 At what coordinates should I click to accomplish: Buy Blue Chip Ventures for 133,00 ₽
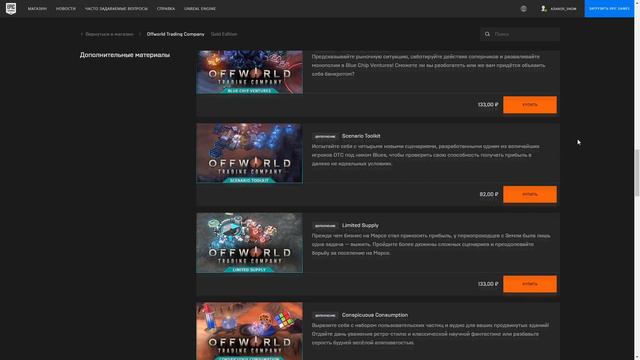pyautogui.click(x=530, y=105)
